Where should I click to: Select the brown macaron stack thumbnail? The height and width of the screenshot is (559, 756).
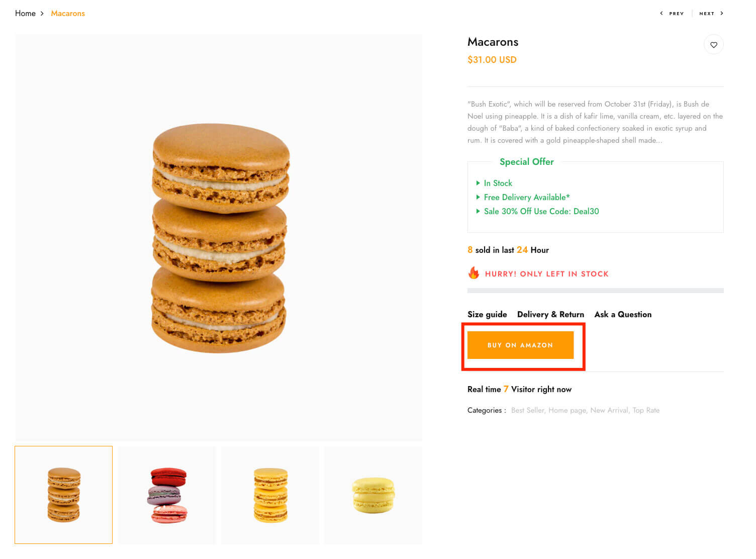pyautogui.click(x=64, y=495)
